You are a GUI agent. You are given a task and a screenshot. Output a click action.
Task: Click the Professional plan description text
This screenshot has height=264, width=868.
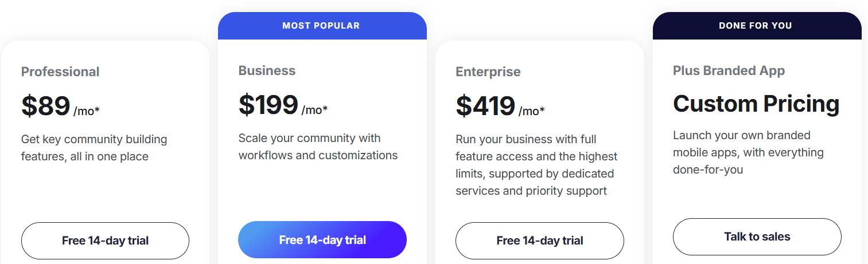pyautogui.click(x=94, y=148)
